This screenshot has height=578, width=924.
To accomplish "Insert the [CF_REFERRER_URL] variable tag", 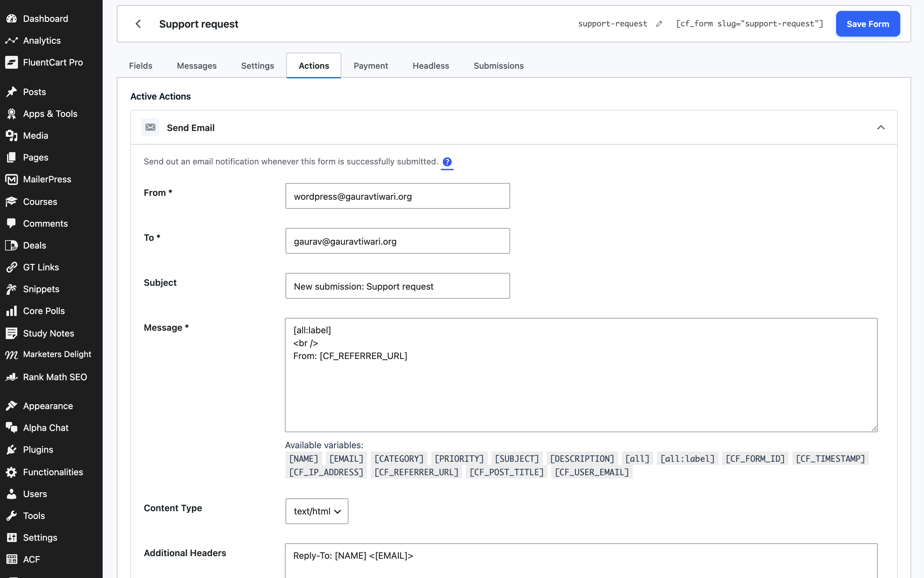I will (x=416, y=472).
